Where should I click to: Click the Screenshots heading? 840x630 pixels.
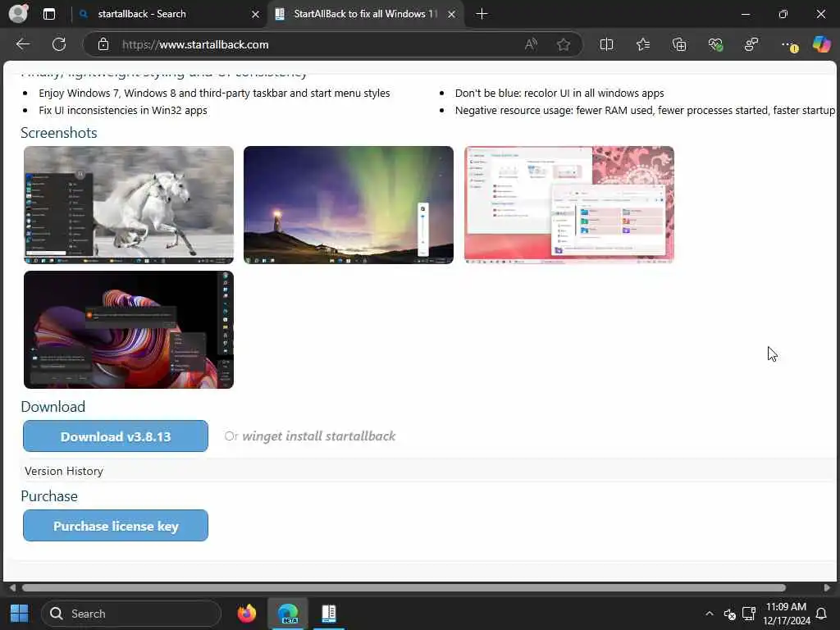59,133
